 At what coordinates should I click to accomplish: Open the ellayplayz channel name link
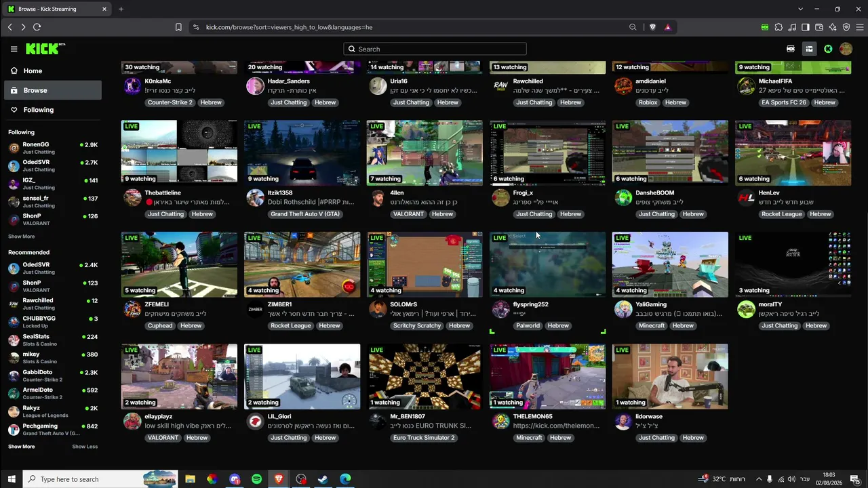159,416
